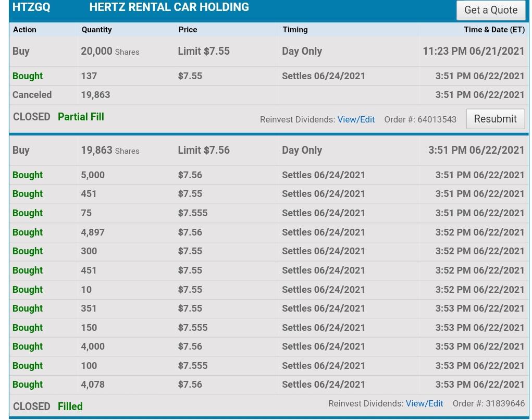
Task: Click the Timing column header
Action: pyautogui.click(x=295, y=30)
